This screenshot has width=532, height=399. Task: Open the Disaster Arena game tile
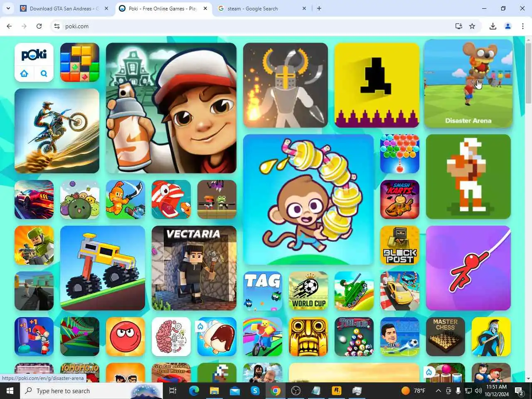coord(468,84)
